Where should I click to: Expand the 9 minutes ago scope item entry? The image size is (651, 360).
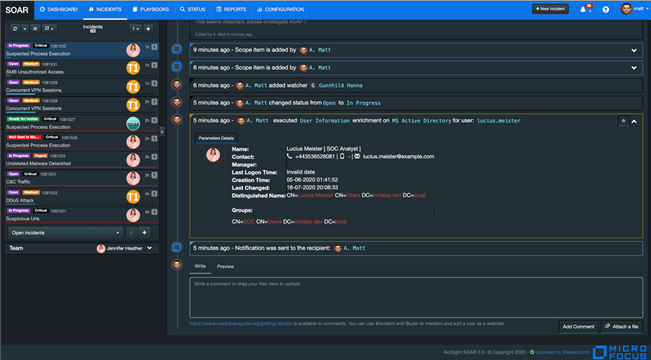click(x=634, y=50)
